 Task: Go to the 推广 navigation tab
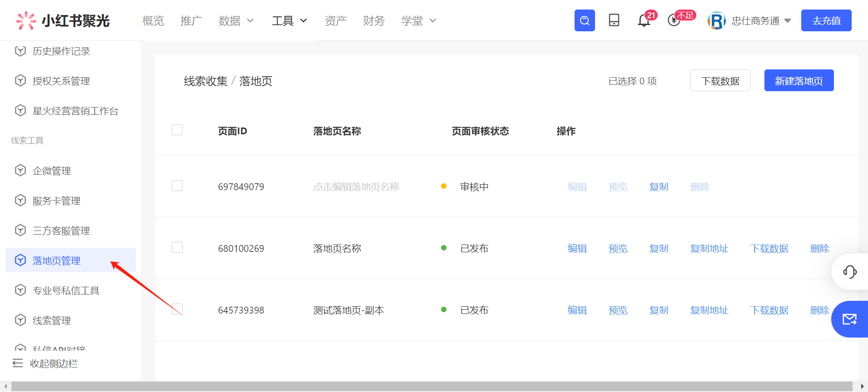(x=191, y=20)
